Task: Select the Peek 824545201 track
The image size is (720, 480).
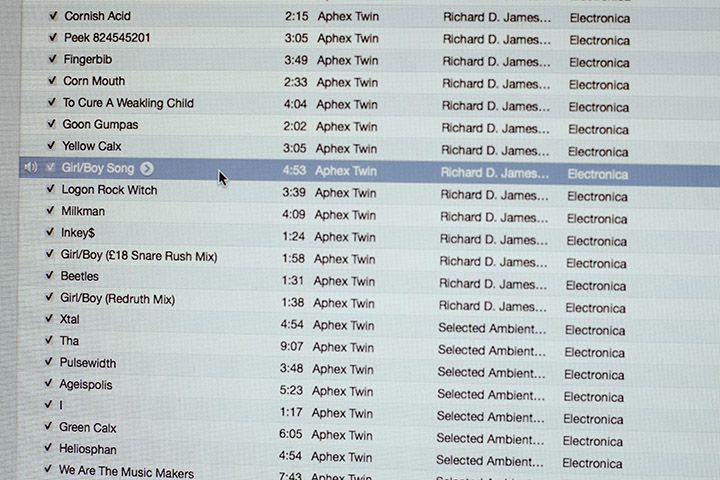Action: 107,38
